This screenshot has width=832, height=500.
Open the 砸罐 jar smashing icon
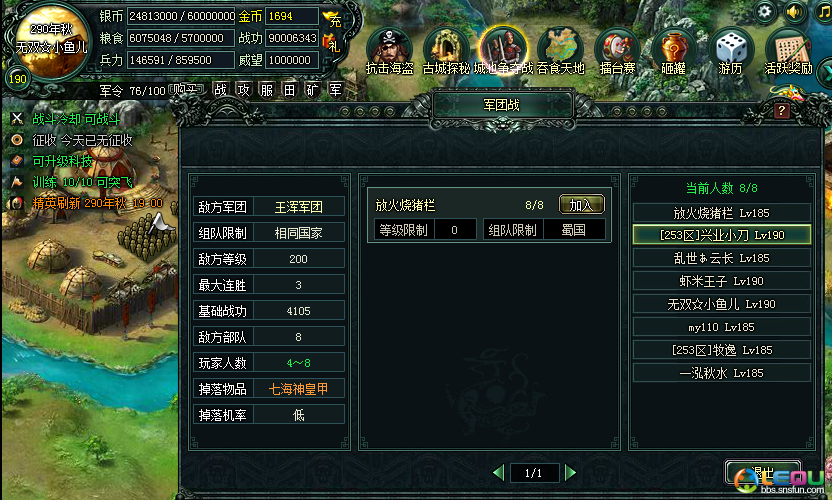tap(673, 51)
